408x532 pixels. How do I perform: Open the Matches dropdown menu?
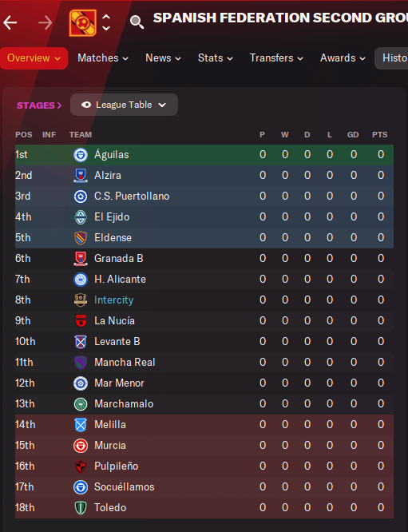[x=103, y=58]
